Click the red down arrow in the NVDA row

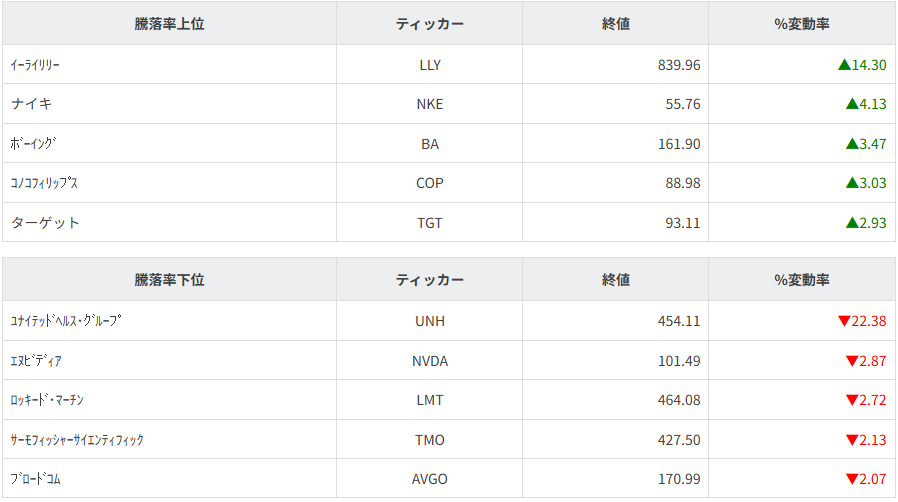[x=852, y=361]
